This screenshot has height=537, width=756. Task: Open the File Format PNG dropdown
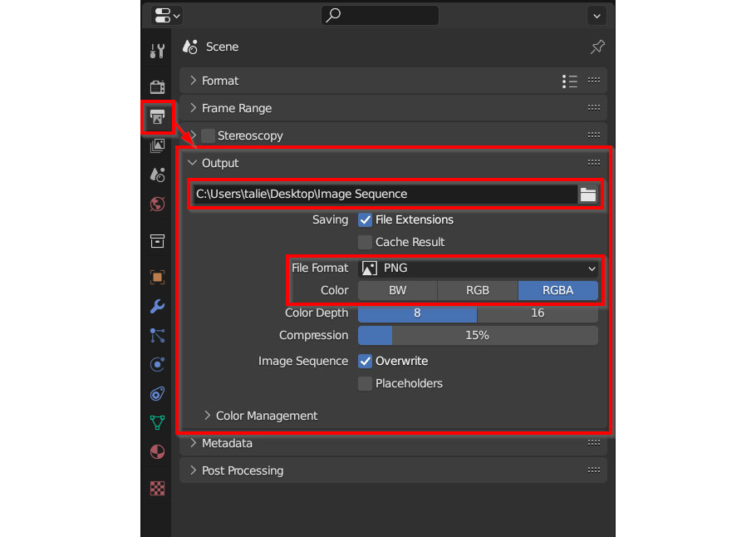tap(478, 268)
